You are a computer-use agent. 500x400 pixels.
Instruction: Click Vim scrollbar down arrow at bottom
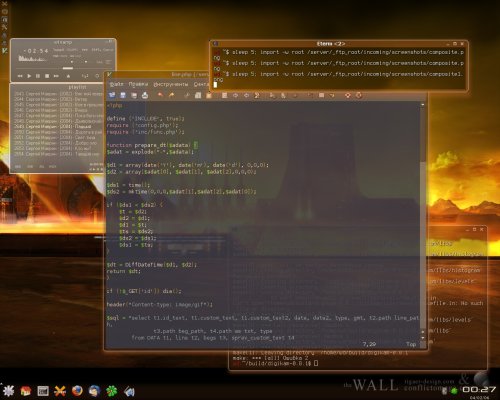point(423,338)
